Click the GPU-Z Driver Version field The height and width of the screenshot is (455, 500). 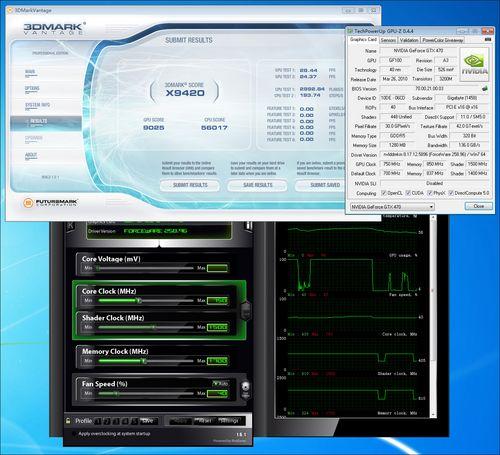click(x=434, y=155)
